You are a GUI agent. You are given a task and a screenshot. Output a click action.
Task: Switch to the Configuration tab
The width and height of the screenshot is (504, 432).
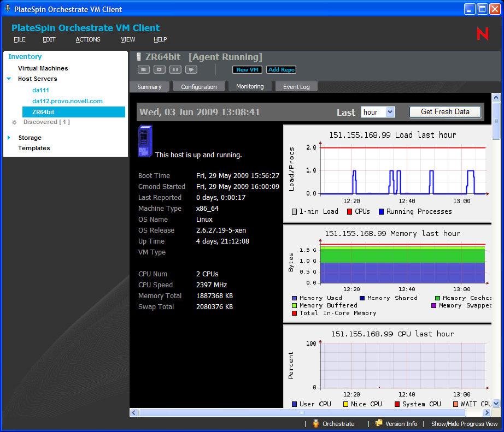[199, 87]
